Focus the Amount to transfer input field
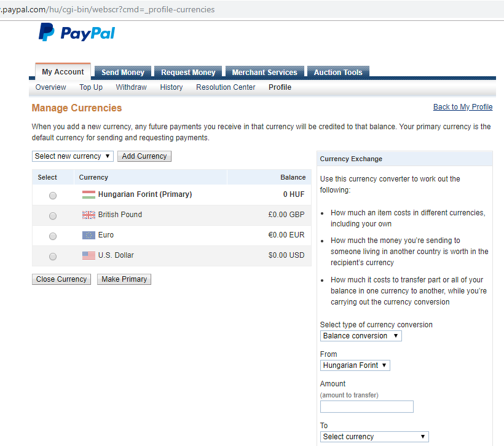 pos(367,407)
